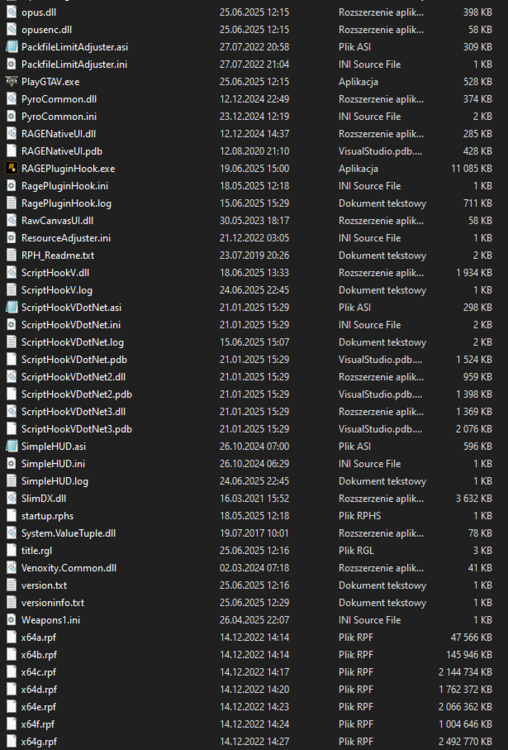
Task: Select file name ScriptHookVDotNet.log
Action: (72, 342)
